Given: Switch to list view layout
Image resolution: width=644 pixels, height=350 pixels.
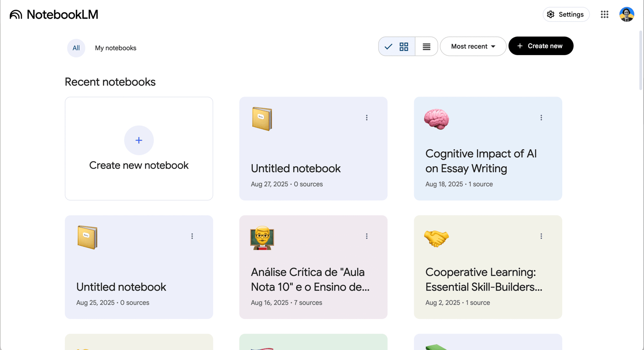Looking at the screenshot, I should point(426,47).
